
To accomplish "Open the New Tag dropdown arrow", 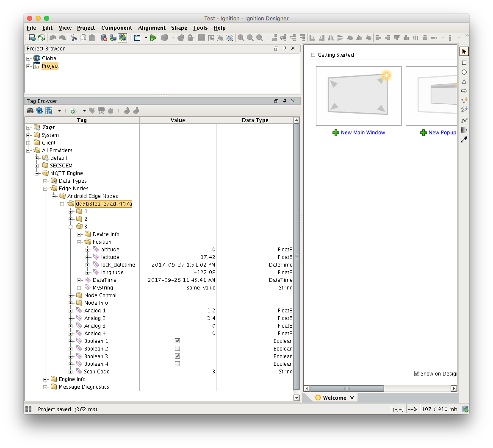I will [84, 111].
